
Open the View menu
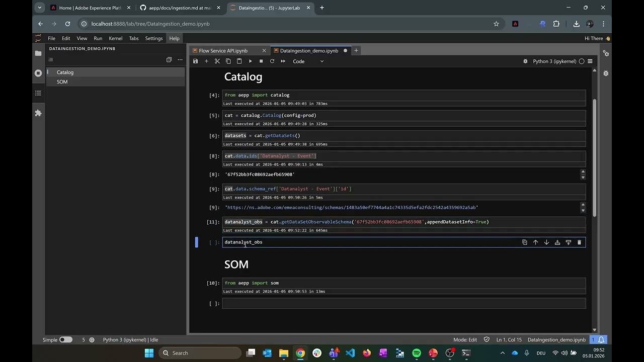[x=82, y=38]
